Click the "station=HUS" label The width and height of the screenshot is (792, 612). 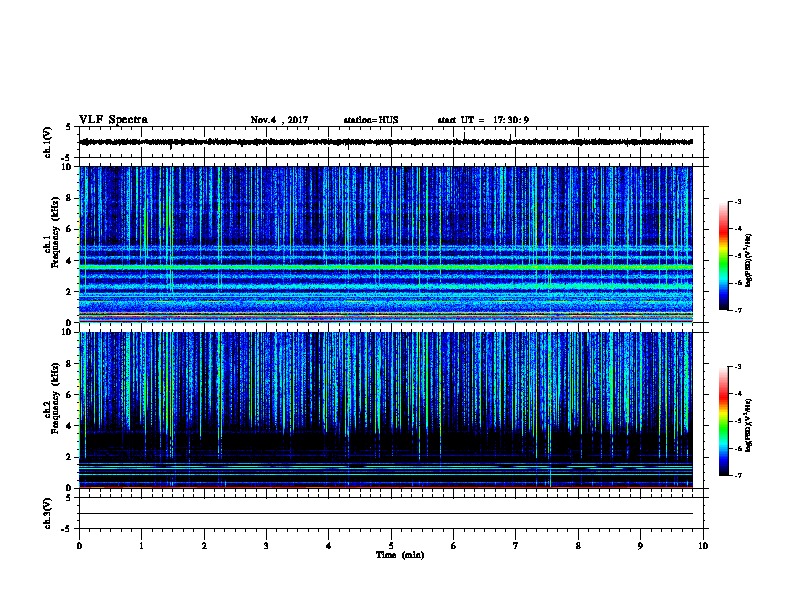[x=371, y=120]
